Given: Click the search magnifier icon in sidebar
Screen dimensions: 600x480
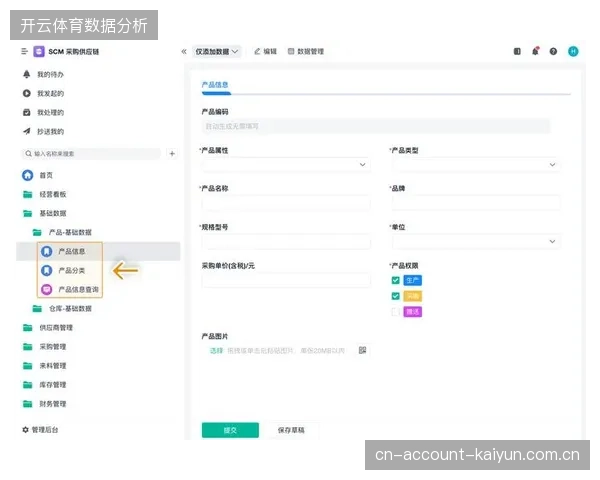Looking at the screenshot, I should 28,153.
